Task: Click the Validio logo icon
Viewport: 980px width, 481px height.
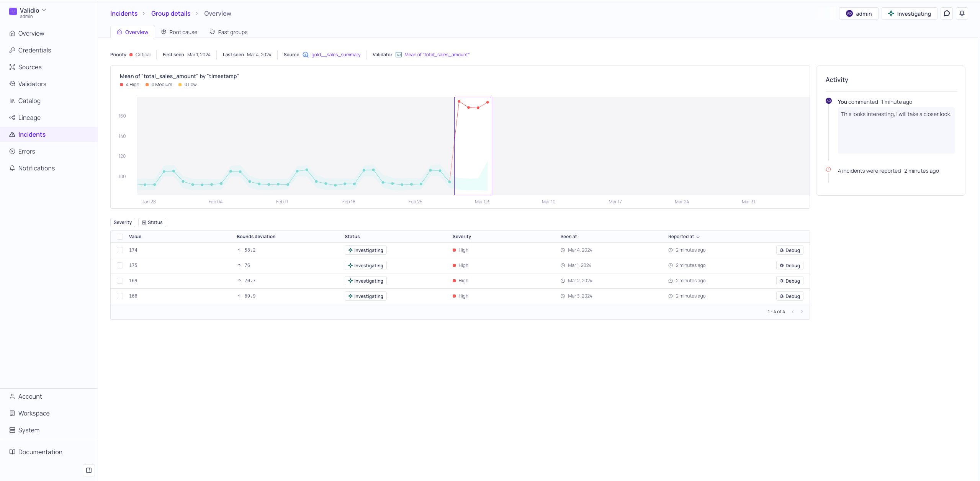Action: (x=13, y=11)
